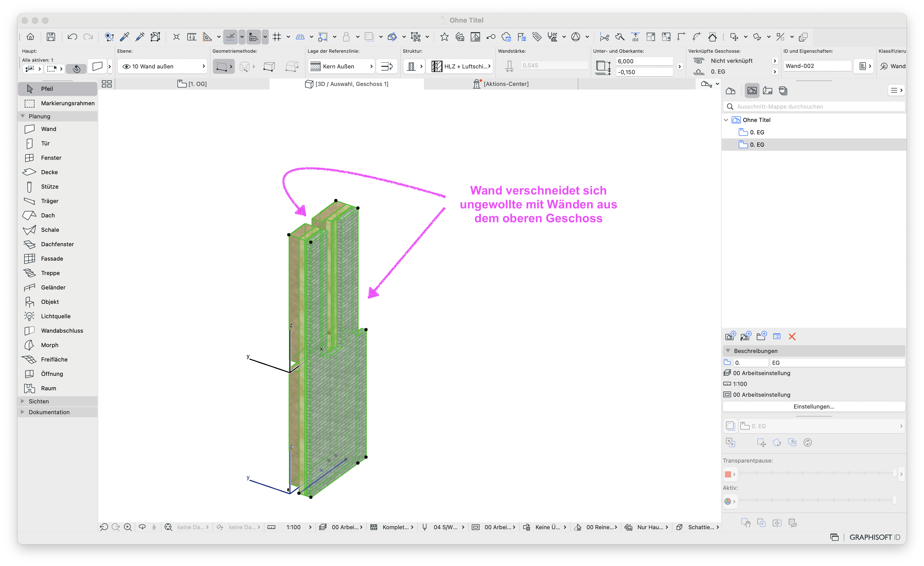Click the Oberkante 6,000 height field

pos(644,61)
